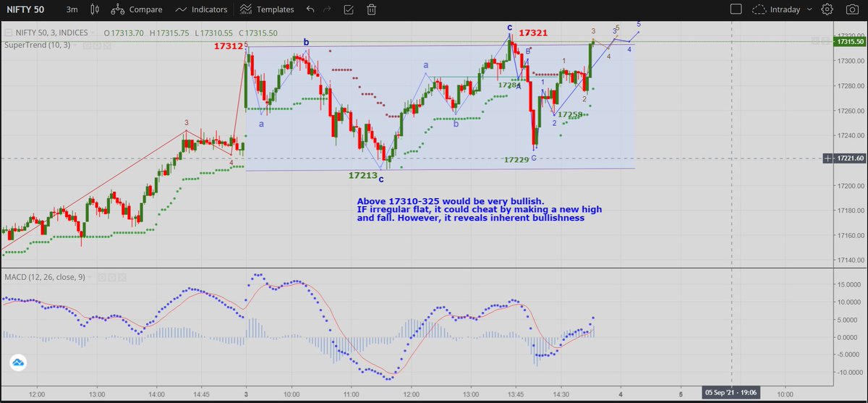This screenshot has height=403, width=868.
Task: Toggle fullscreen mode square icon
Action: pos(736,9)
